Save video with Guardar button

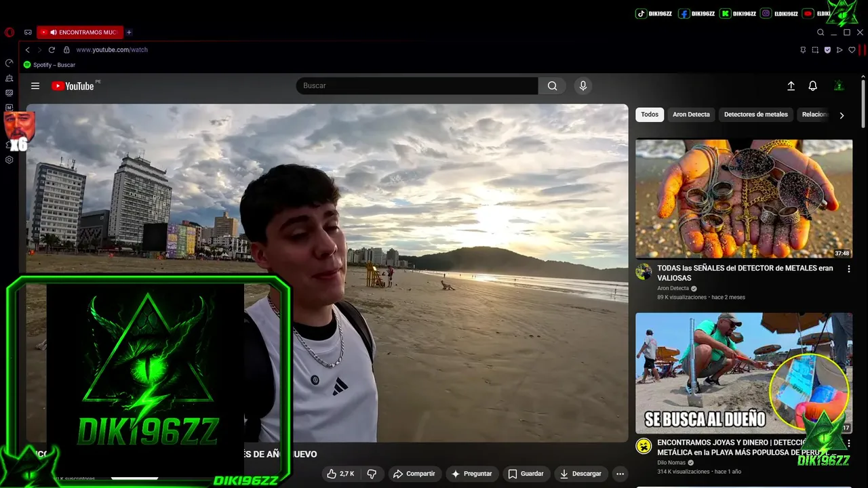[x=526, y=474]
